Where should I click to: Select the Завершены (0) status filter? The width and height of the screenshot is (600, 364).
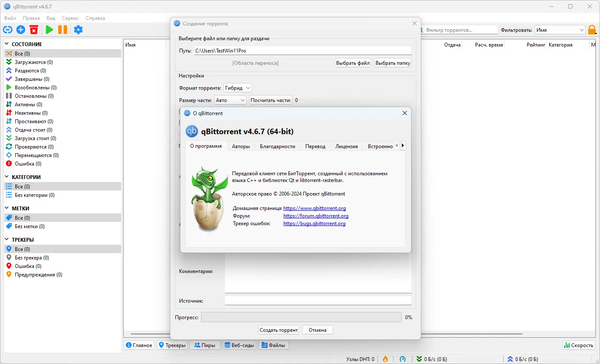click(x=63, y=79)
